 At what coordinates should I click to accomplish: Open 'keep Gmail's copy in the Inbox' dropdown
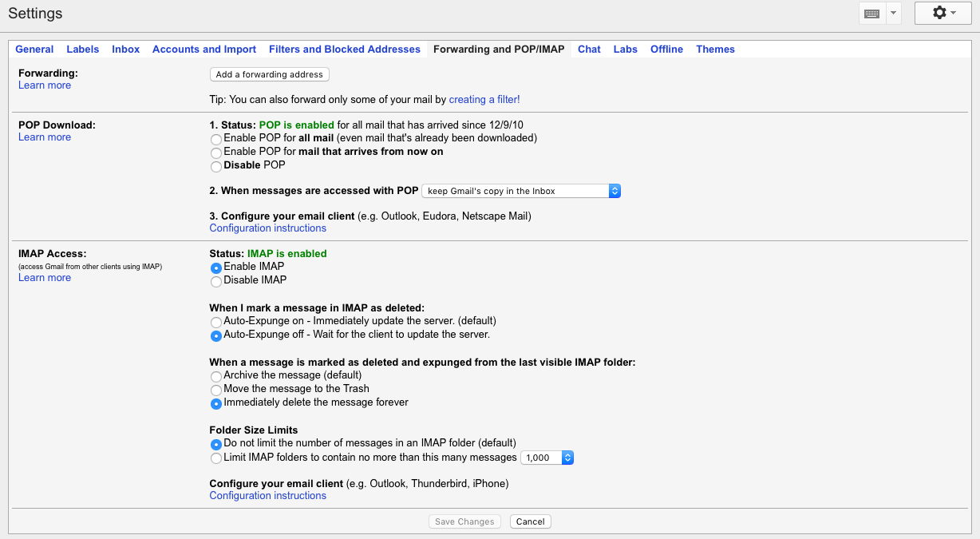521,191
